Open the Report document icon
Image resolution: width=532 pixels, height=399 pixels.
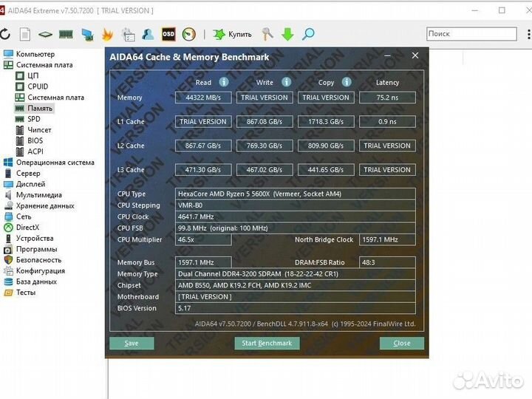point(25,34)
